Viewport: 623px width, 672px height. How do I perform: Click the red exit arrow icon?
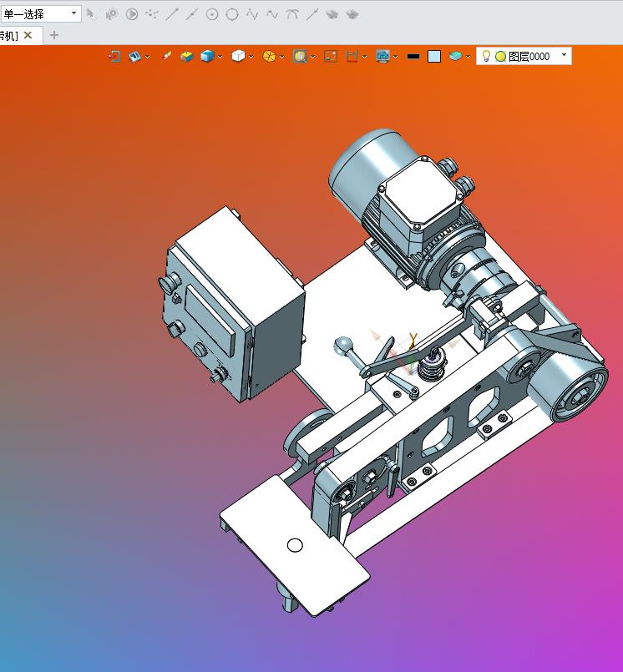[x=114, y=56]
